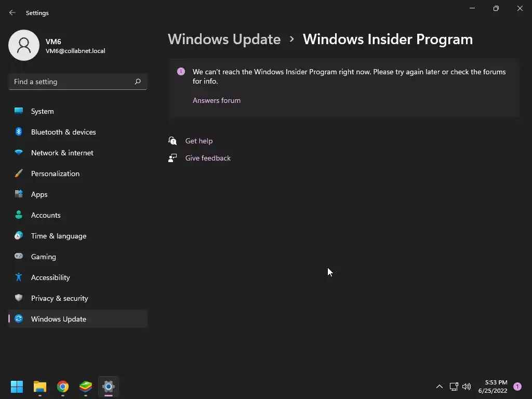Restore down the Settings window
Viewport: 532px width, 399px height.
coord(496,8)
